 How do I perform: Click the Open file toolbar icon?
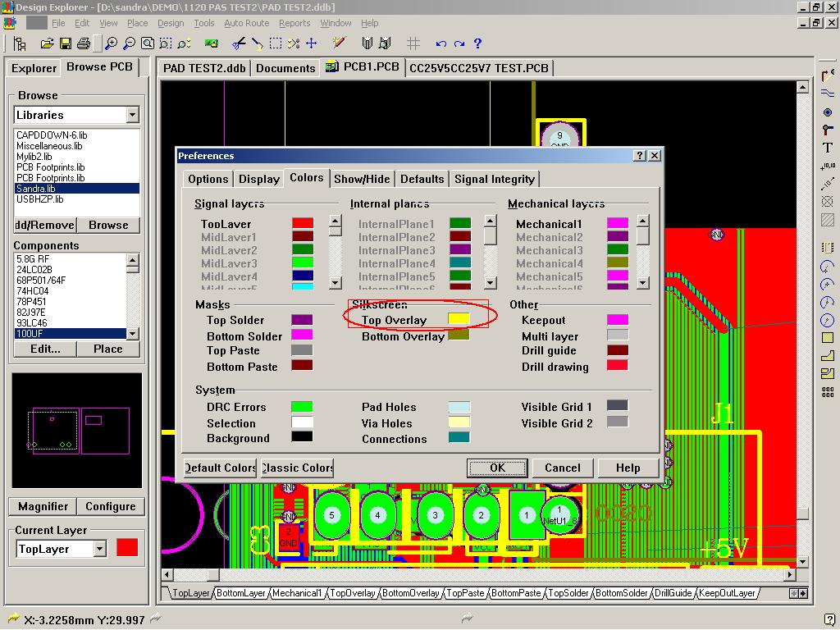coord(47,43)
